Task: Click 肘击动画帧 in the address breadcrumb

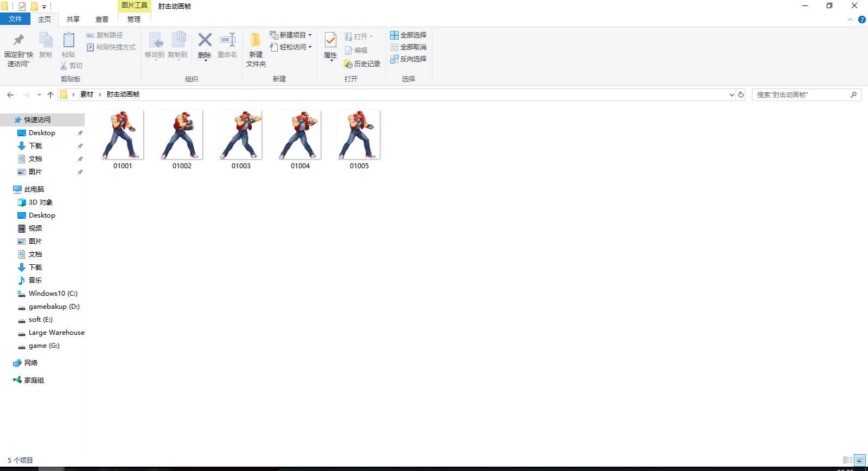Action: [x=123, y=94]
